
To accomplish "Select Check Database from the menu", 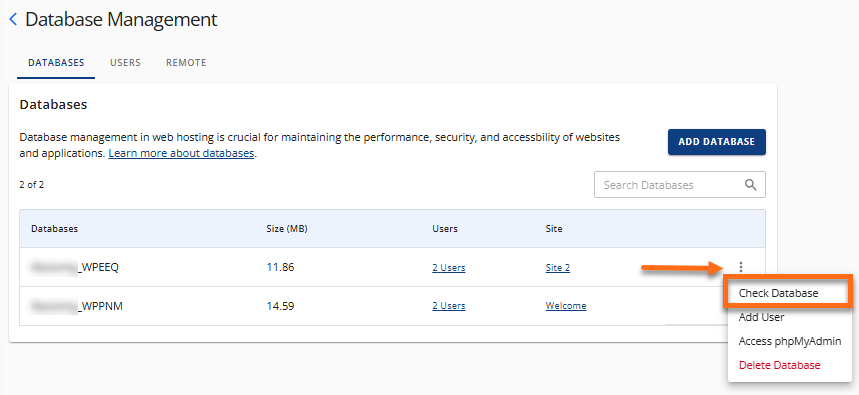I will [x=778, y=293].
